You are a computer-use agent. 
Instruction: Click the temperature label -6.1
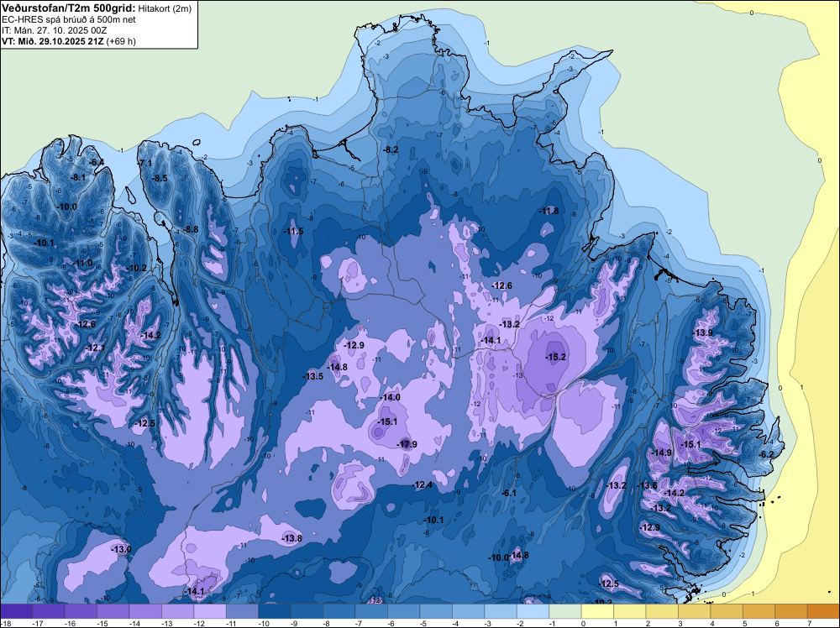pyautogui.click(x=508, y=493)
